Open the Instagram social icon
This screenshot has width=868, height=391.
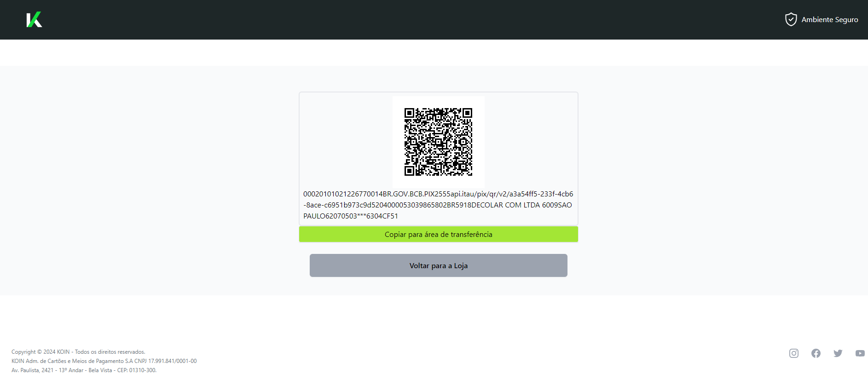(x=794, y=353)
